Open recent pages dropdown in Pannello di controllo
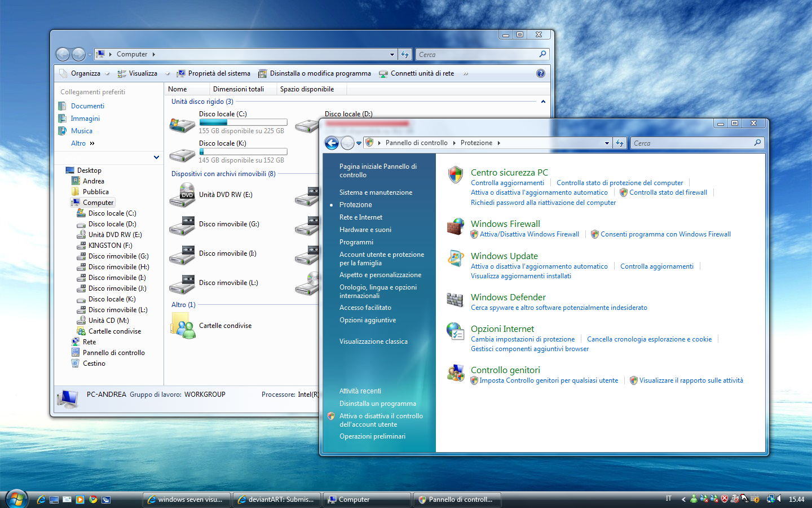This screenshot has height=508, width=812. pyautogui.click(x=359, y=143)
